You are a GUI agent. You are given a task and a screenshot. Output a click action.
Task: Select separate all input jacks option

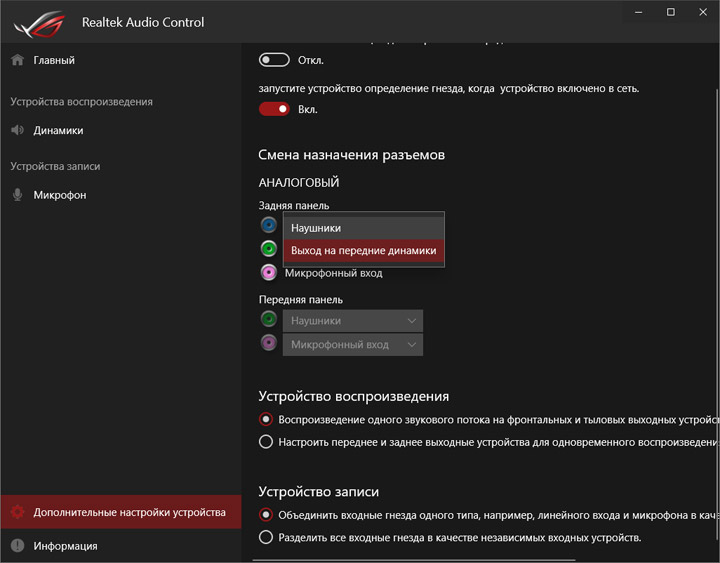pos(266,537)
